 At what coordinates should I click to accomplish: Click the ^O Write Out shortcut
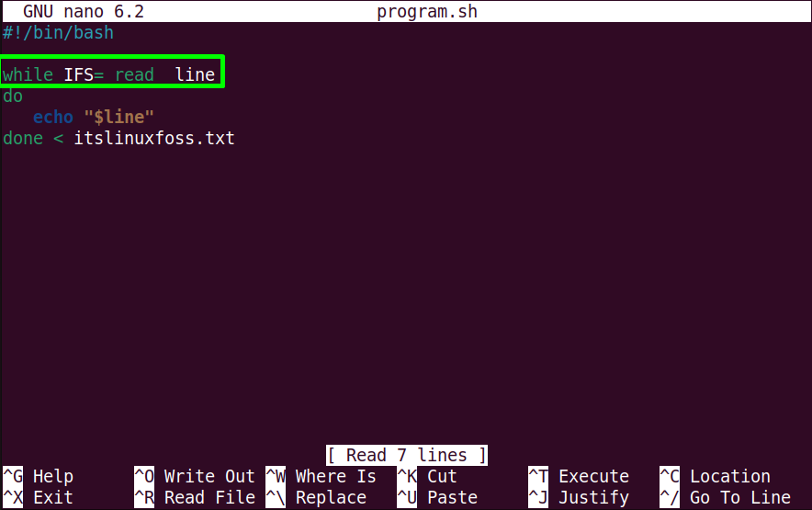(195, 476)
